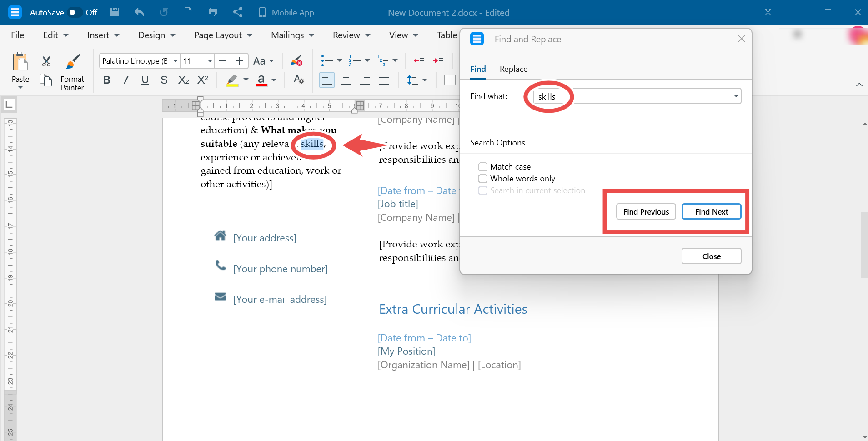Click the Redo arrow icon
The image size is (868, 441).
(x=164, y=12)
